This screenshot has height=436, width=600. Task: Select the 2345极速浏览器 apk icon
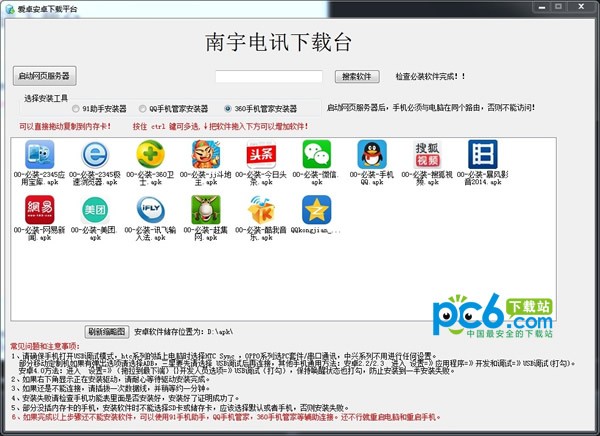[95, 154]
